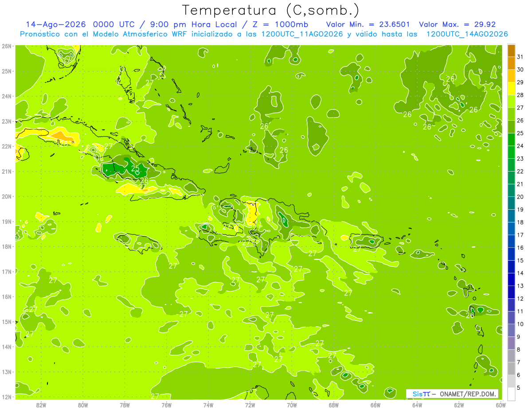Click the legend value '22'
The image size is (532, 411).
click(x=520, y=172)
